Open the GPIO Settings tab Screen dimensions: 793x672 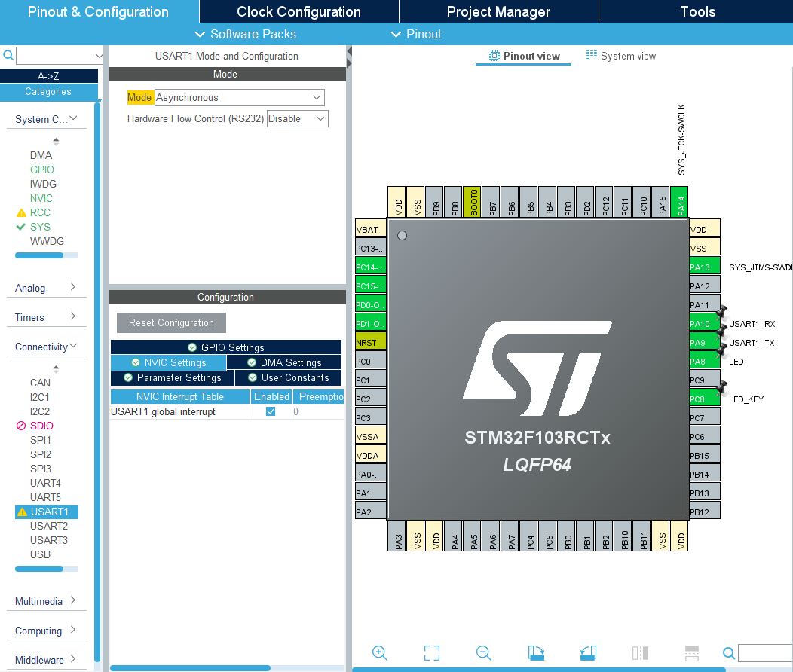click(x=226, y=347)
